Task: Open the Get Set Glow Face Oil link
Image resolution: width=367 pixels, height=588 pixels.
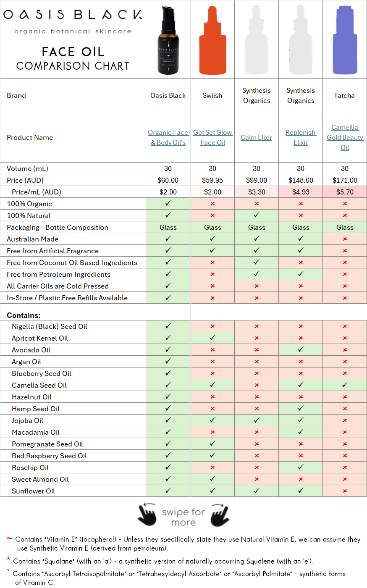Action: 212,137
